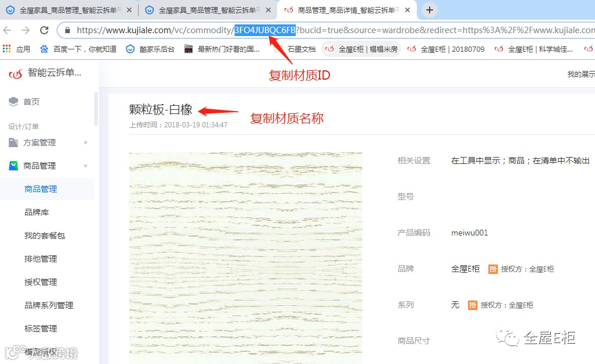Click product code meiwu001
Image resolution: width=595 pixels, height=364 pixels.
tap(469, 233)
